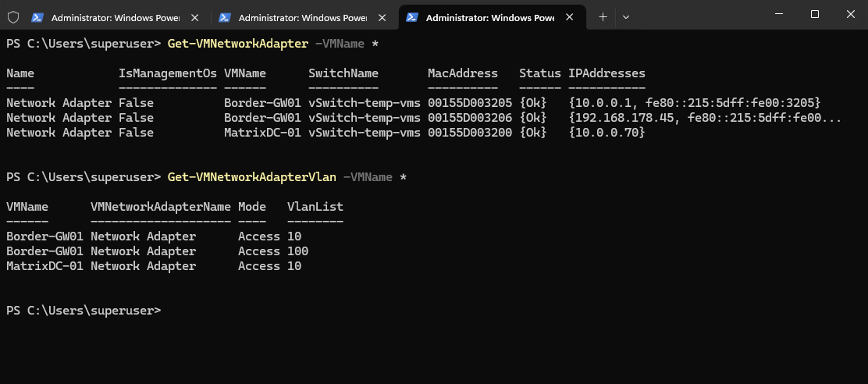This screenshot has height=384, width=868.
Task: Click MAC address 00155D003205
Action: click(469, 103)
